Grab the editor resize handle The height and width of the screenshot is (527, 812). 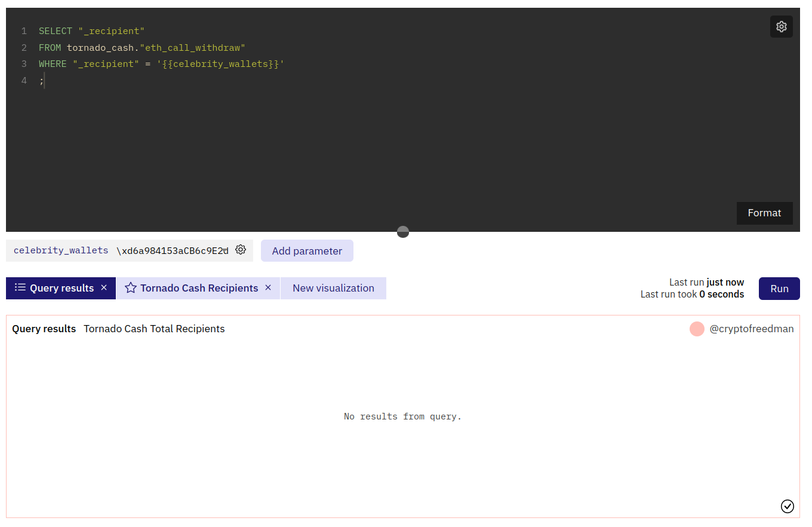click(403, 232)
